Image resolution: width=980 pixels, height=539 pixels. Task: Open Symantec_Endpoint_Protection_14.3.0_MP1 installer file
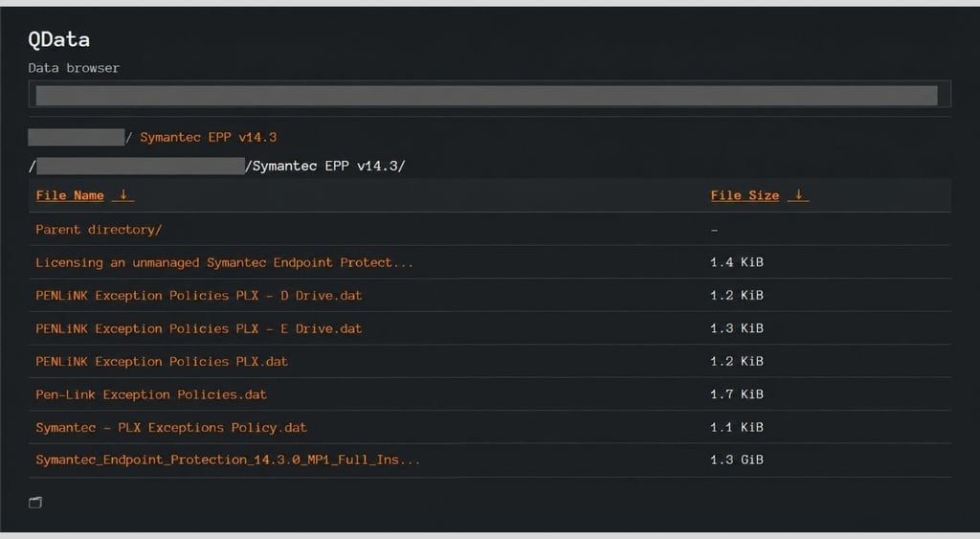pyautogui.click(x=228, y=460)
